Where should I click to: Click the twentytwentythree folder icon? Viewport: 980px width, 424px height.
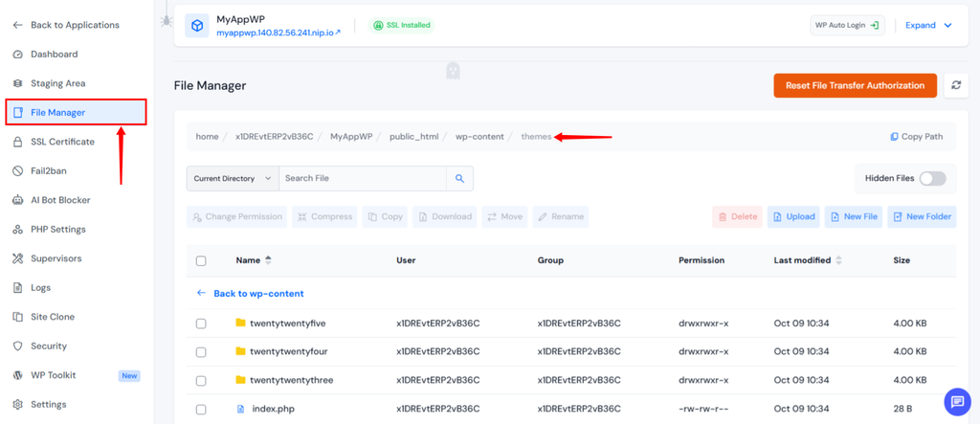click(240, 380)
